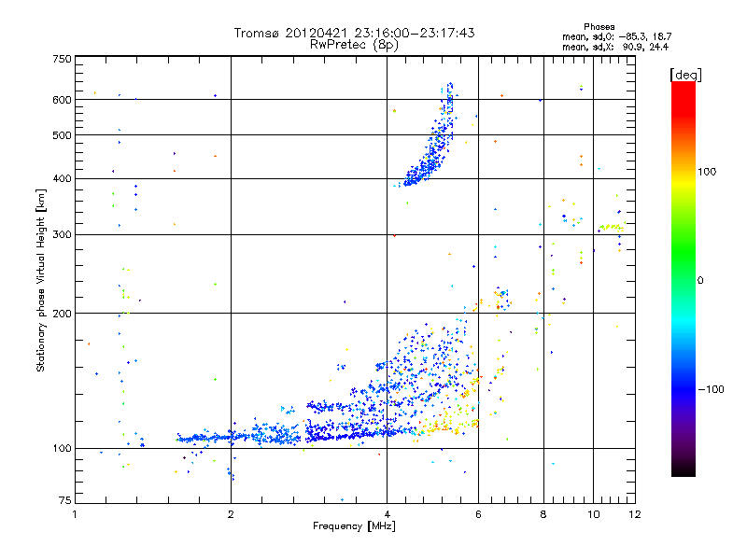Click the 'RwPretec (8p)' subtitle
This screenshot has height=560, width=747.
pos(354,45)
